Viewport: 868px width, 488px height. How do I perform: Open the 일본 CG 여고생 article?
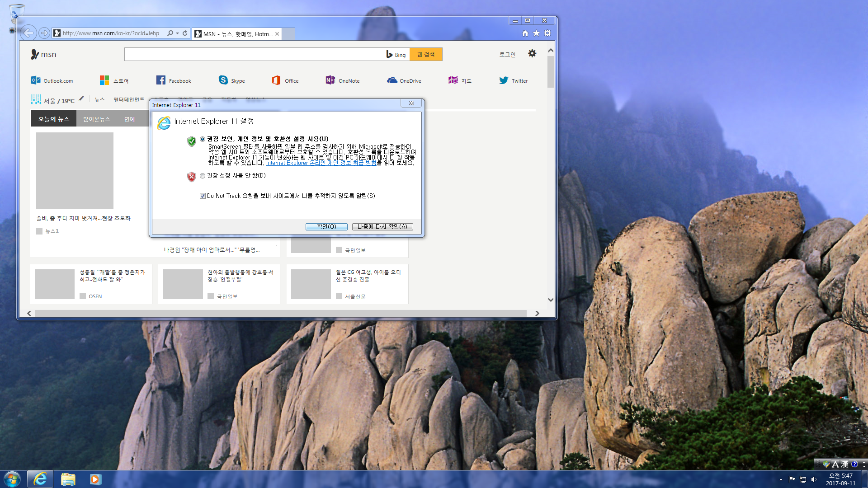point(368,276)
